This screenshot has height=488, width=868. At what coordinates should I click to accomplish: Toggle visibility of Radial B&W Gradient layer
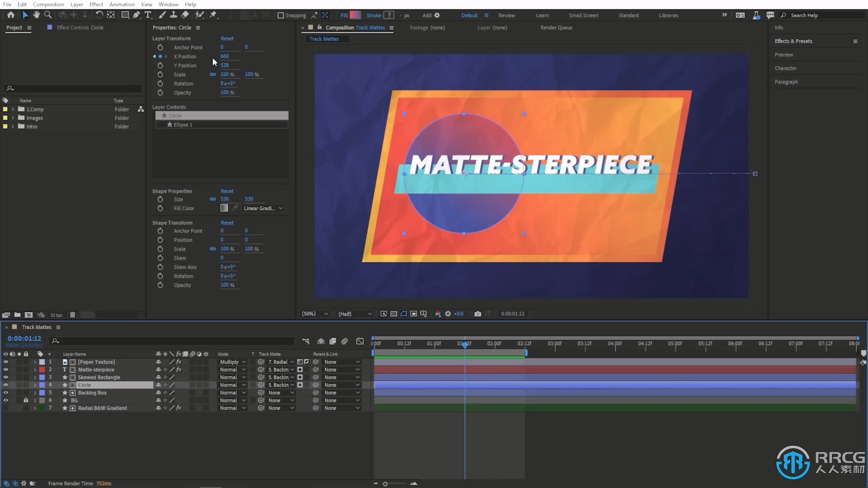(x=5, y=408)
